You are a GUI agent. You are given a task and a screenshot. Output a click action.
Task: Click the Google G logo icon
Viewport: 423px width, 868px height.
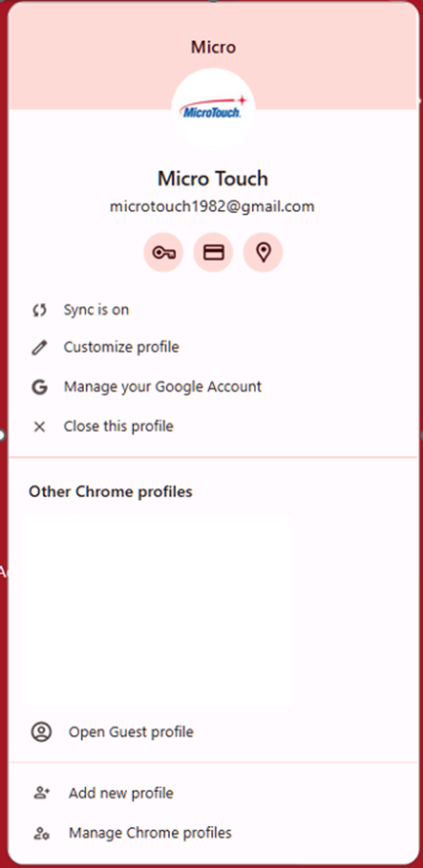tap(39, 387)
